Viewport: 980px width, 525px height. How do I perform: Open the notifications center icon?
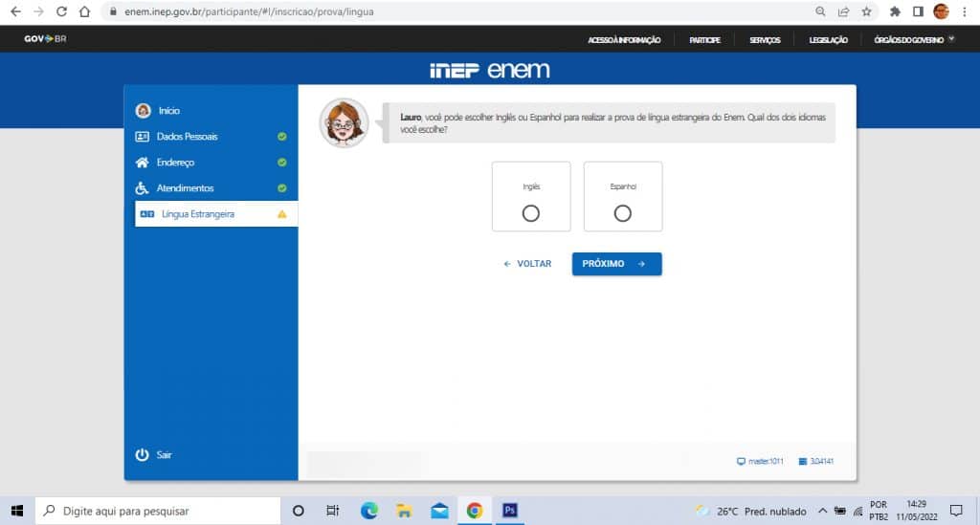[956, 511]
